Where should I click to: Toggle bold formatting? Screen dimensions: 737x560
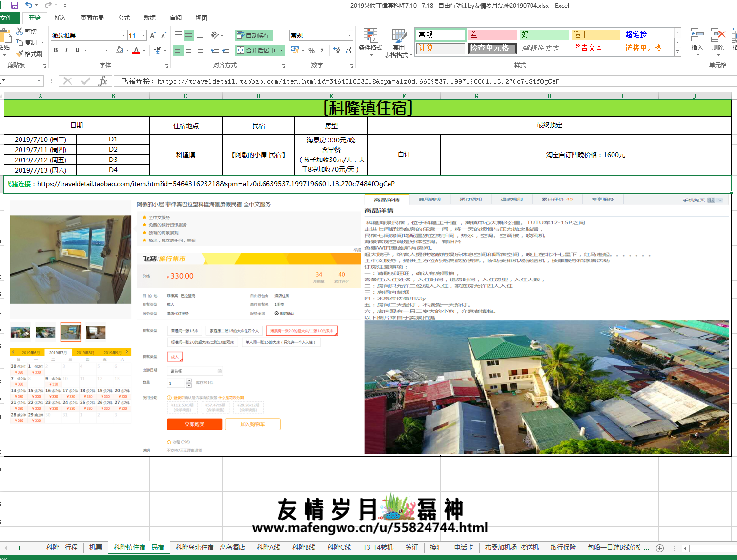(56, 50)
